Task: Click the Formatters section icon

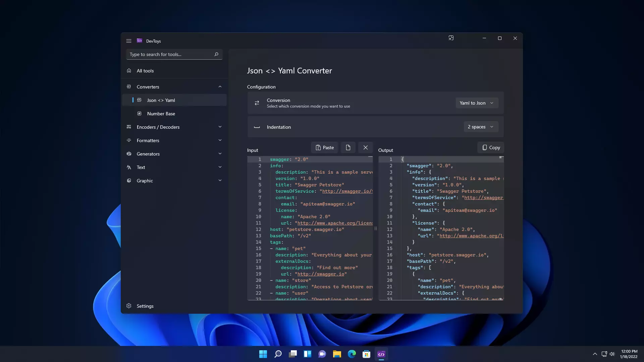Action: coord(129,140)
